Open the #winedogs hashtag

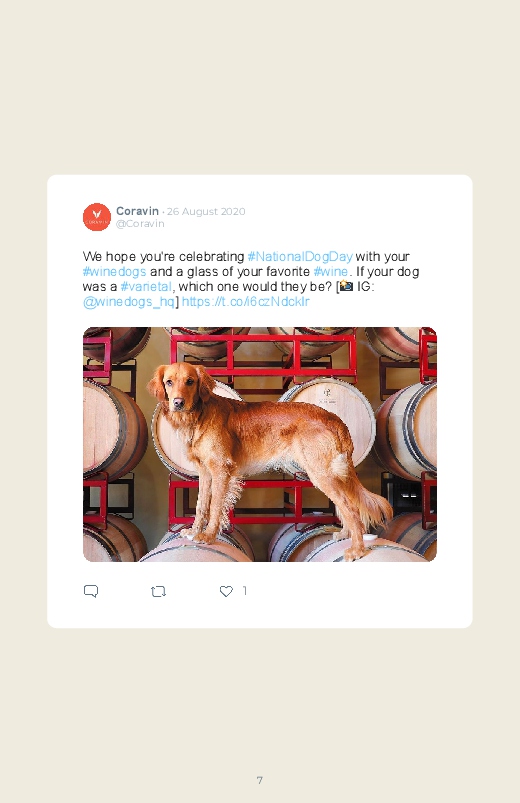tap(114, 271)
